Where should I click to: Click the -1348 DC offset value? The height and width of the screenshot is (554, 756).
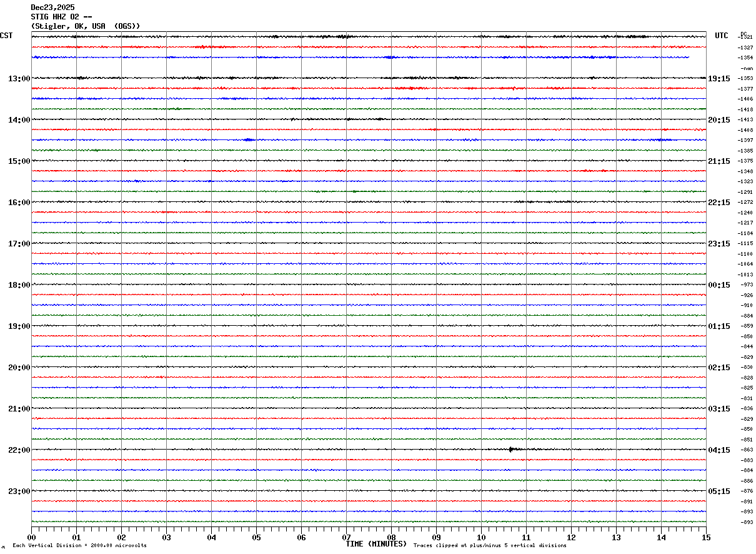745,171
